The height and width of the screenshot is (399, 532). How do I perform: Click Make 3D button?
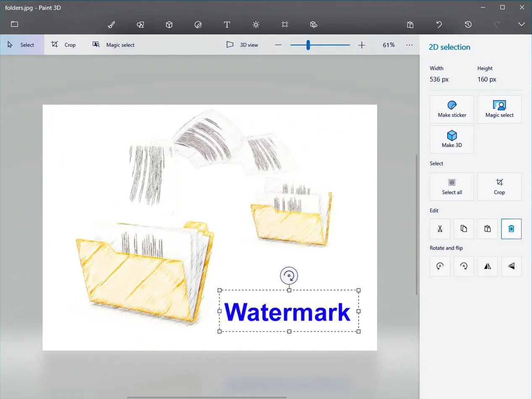452,140
